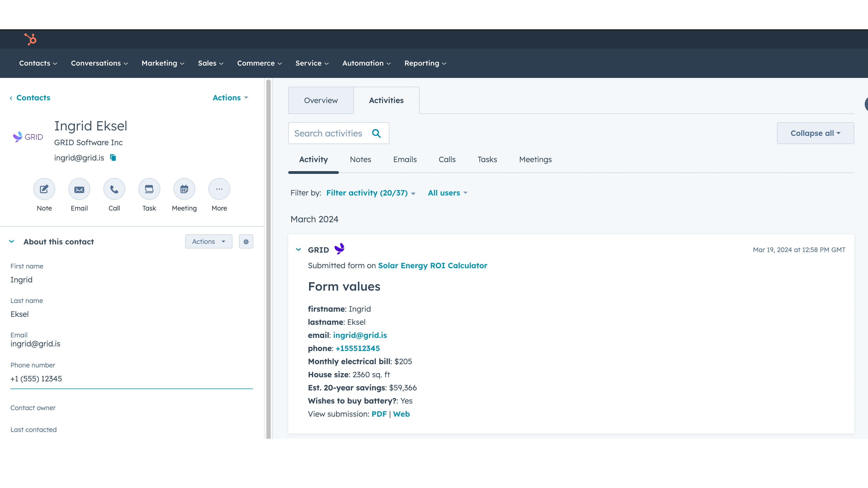Image resolution: width=868 pixels, height=488 pixels.
Task: Create a task using the Task icon
Action: click(149, 189)
